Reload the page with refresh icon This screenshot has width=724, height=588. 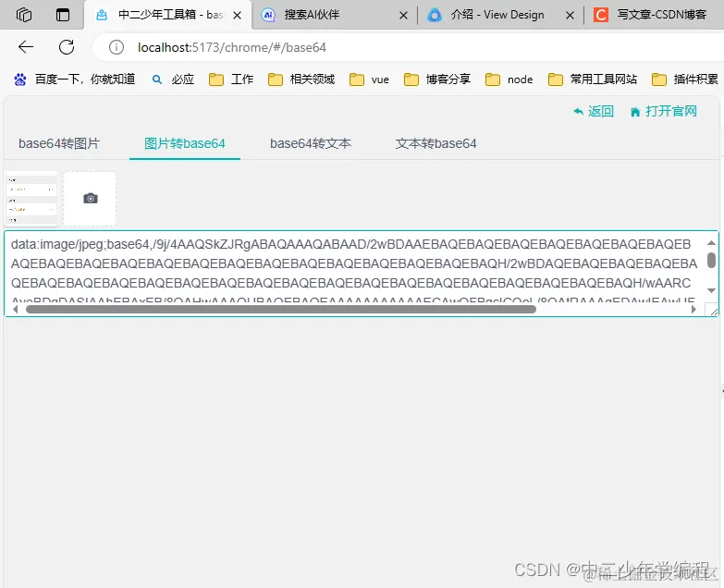pyautogui.click(x=67, y=46)
